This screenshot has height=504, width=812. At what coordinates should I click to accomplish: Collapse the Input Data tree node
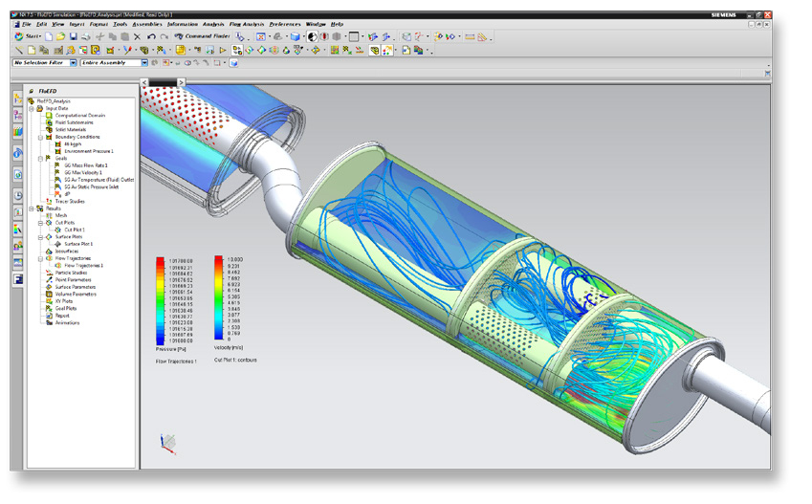tap(33, 108)
